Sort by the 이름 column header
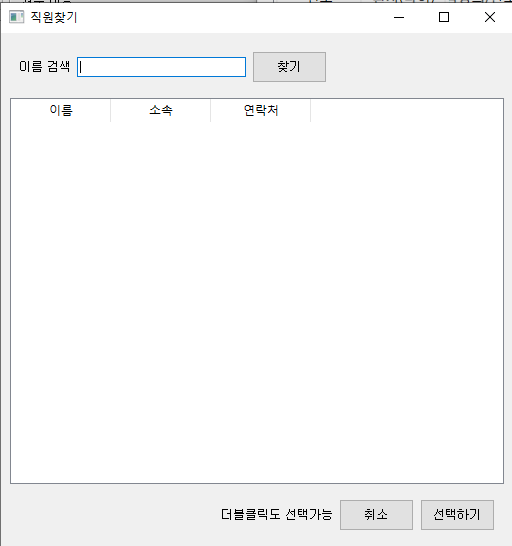Image resolution: width=512 pixels, height=546 pixels. [x=61, y=110]
